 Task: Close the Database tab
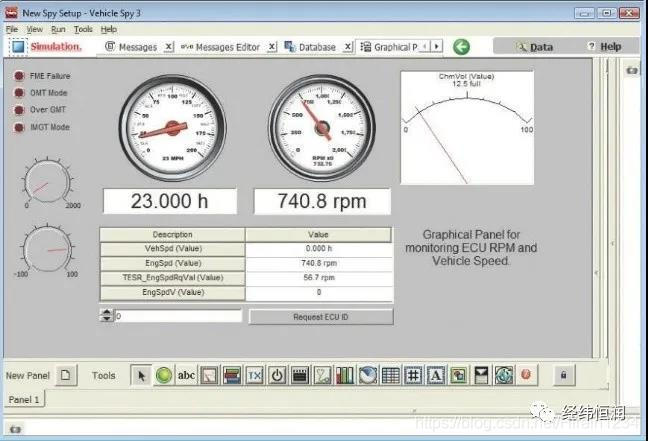click(x=348, y=47)
